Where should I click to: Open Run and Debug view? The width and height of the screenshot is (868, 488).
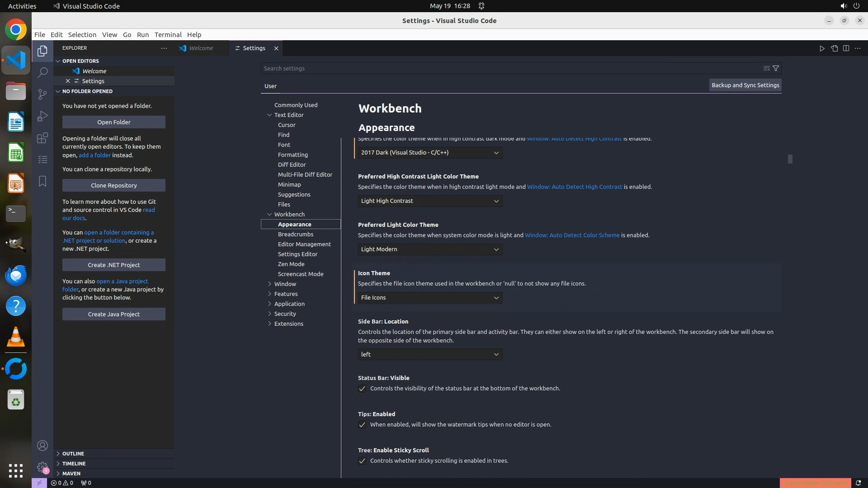pyautogui.click(x=42, y=116)
